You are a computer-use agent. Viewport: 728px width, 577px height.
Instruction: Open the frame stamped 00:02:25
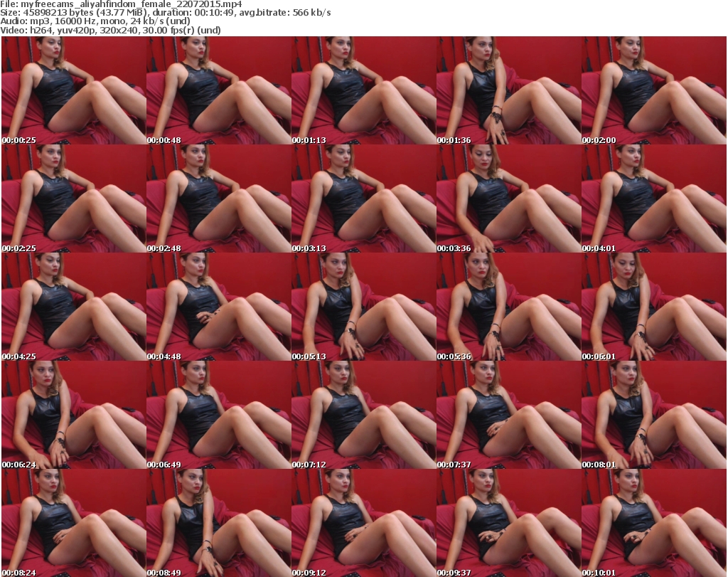coord(74,198)
